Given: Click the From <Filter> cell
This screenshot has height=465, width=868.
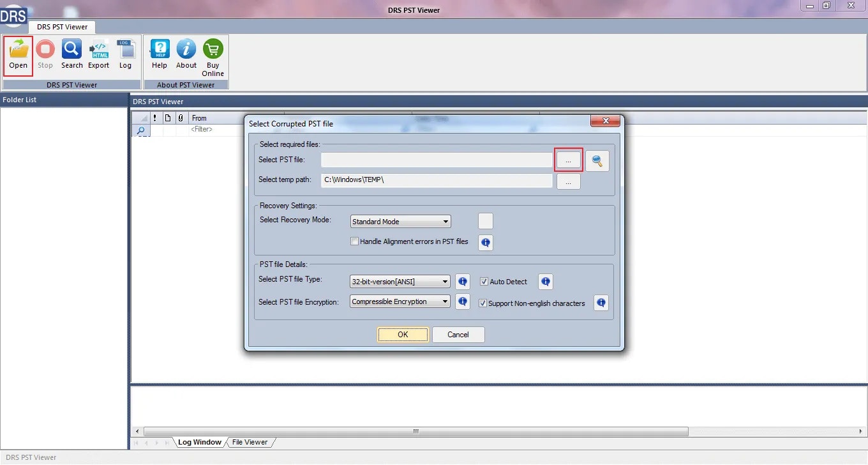Looking at the screenshot, I should pyautogui.click(x=216, y=130).
